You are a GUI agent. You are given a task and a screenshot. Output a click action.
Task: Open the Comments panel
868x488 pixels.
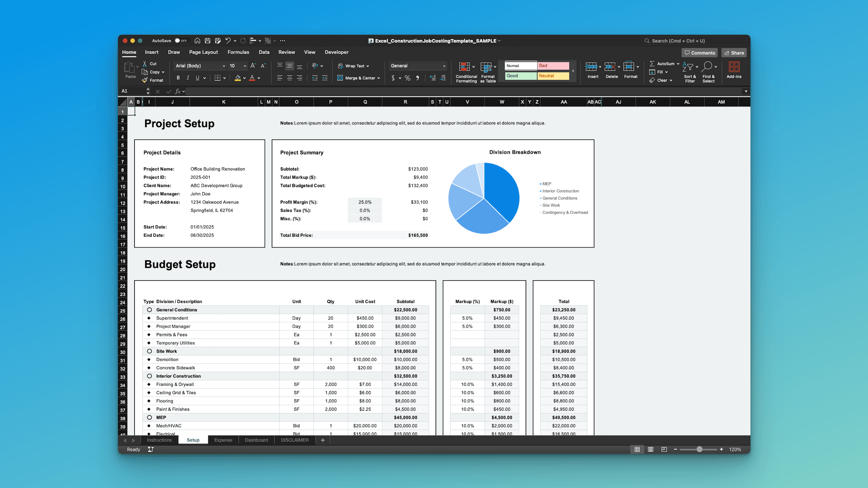[x=699, y=53]
